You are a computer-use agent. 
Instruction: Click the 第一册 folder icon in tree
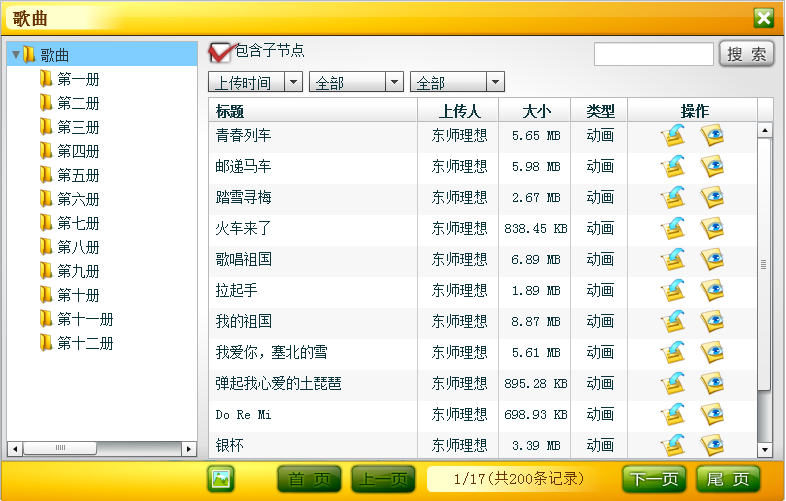(45, 79)
